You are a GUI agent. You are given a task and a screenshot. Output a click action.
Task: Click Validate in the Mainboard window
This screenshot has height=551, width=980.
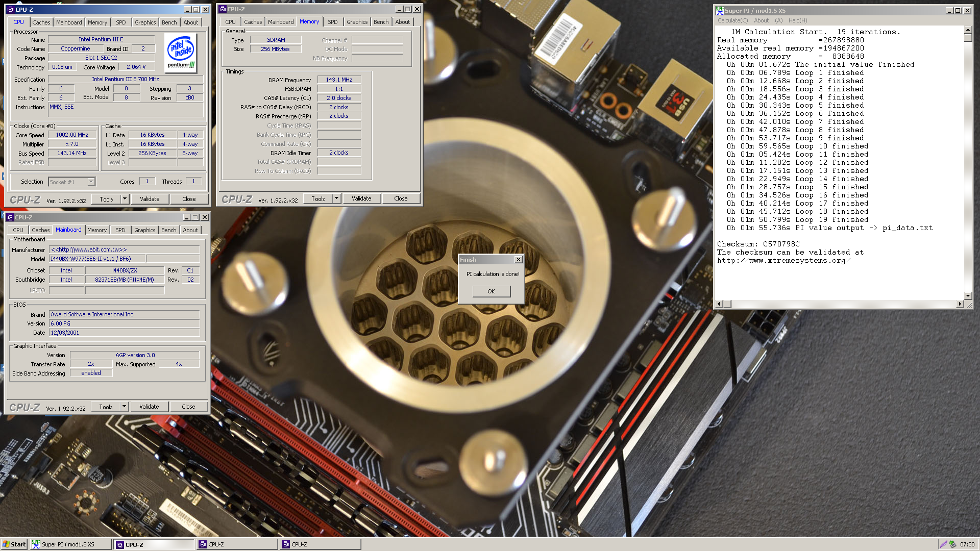[149, 407]
